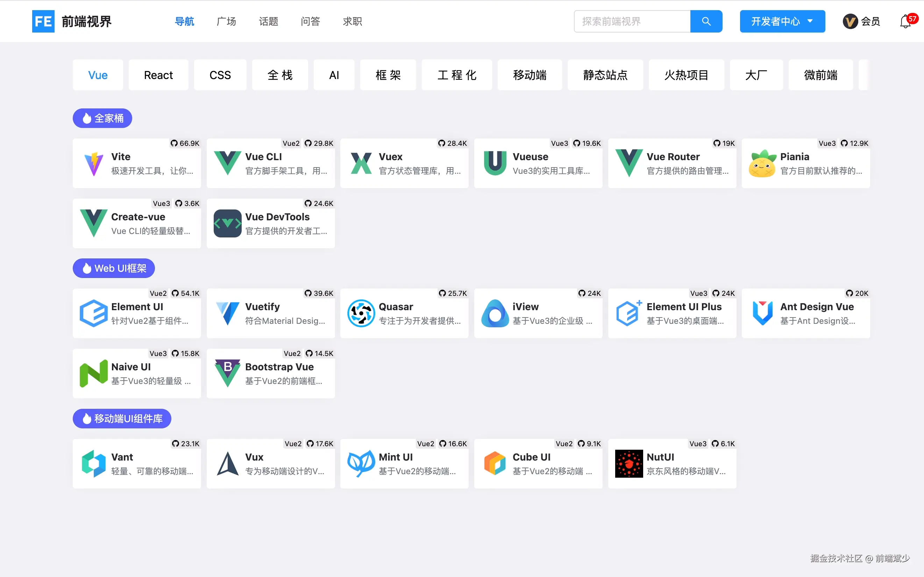Click the Pinia pineapple icon

coord(762,164)
